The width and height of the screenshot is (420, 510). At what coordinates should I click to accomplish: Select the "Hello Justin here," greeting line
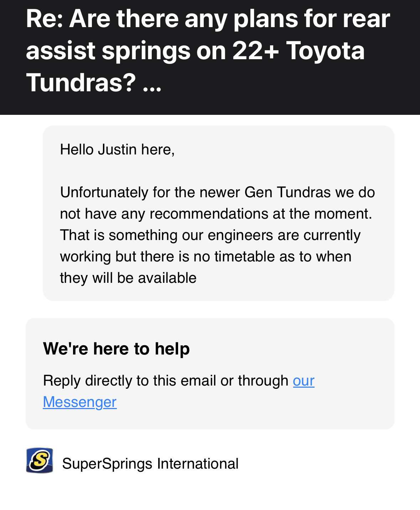pos(118,149)
